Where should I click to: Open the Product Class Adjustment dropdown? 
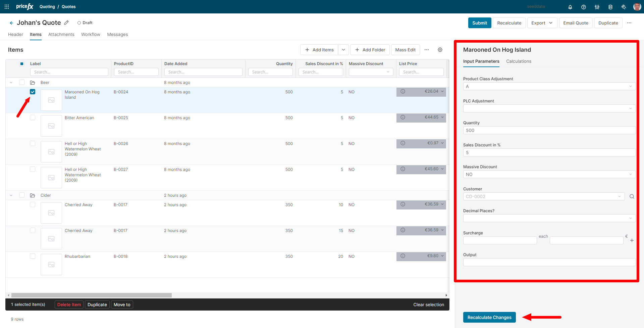[x=549, y=86]
